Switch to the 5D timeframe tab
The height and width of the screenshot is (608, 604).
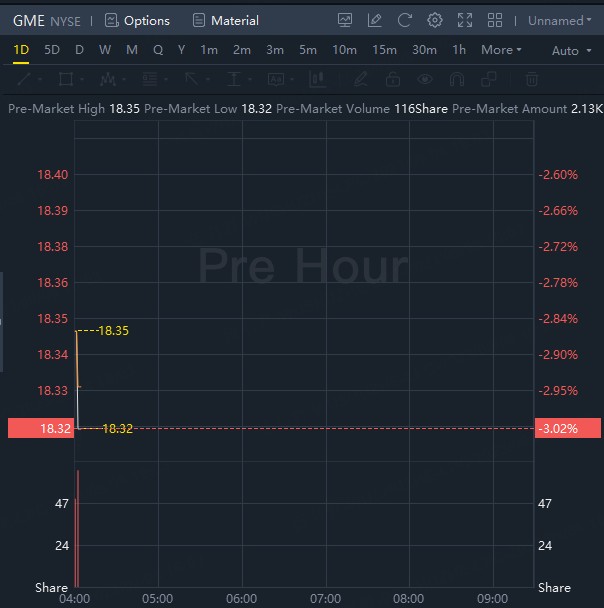point(52,50)
